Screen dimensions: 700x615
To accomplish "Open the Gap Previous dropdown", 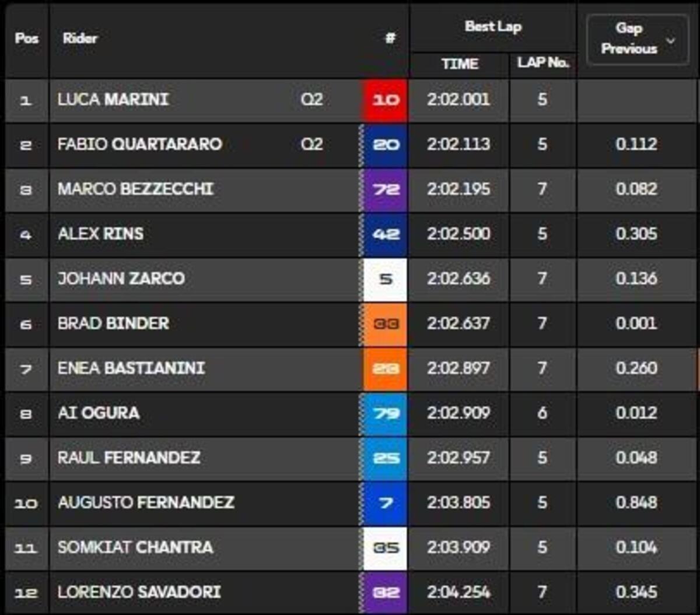I will tap(638, 39).
